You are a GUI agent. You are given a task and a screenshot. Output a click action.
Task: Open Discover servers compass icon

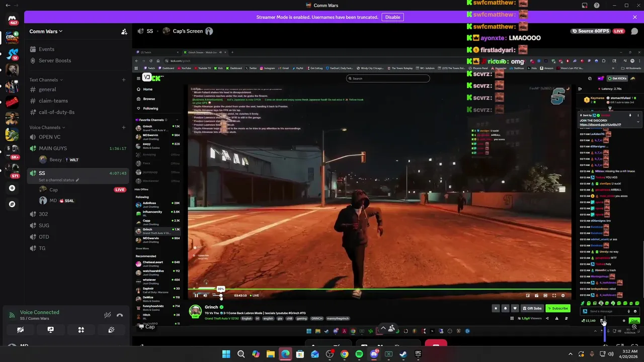12,204
